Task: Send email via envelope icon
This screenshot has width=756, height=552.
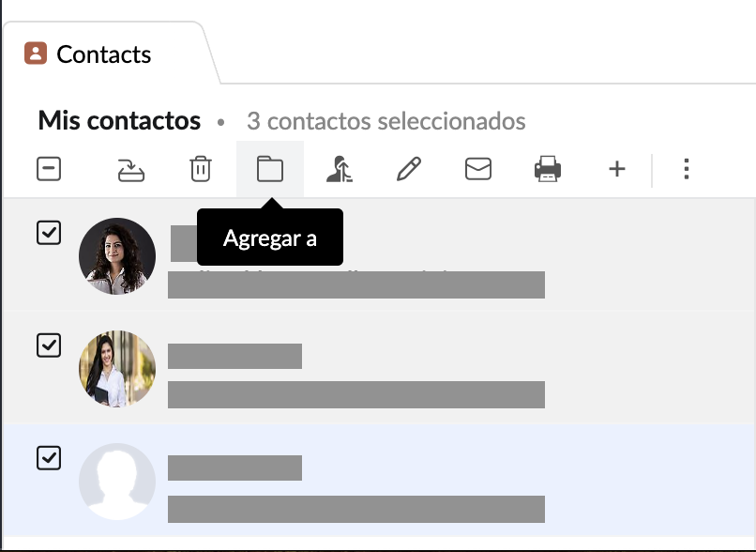Action: tap(478, 169)
